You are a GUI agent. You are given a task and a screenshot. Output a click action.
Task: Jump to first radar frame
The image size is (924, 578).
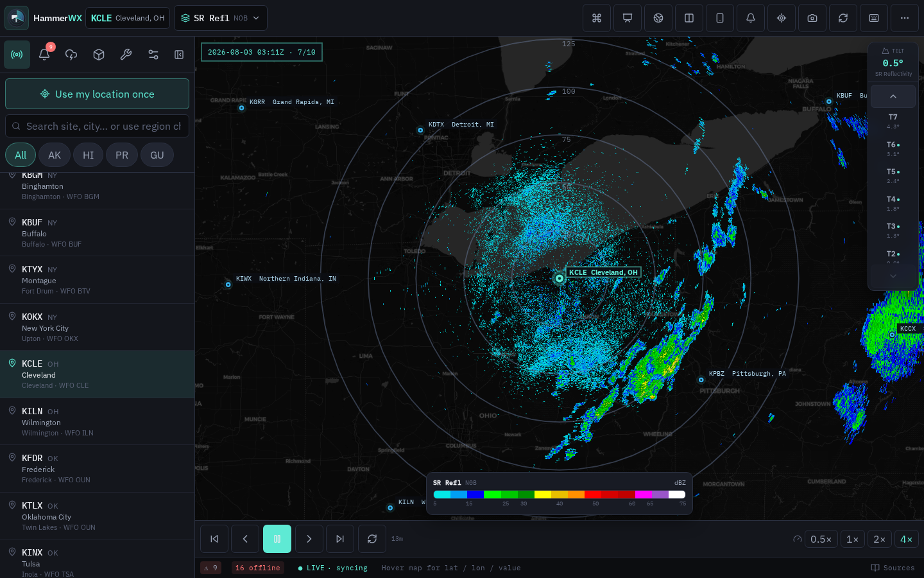tap(214, 539)
